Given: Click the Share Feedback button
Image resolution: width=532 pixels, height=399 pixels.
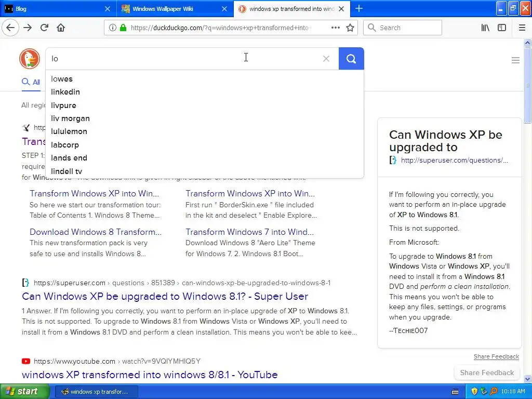Looking at the screenshot, I should [x=487, y=373].
